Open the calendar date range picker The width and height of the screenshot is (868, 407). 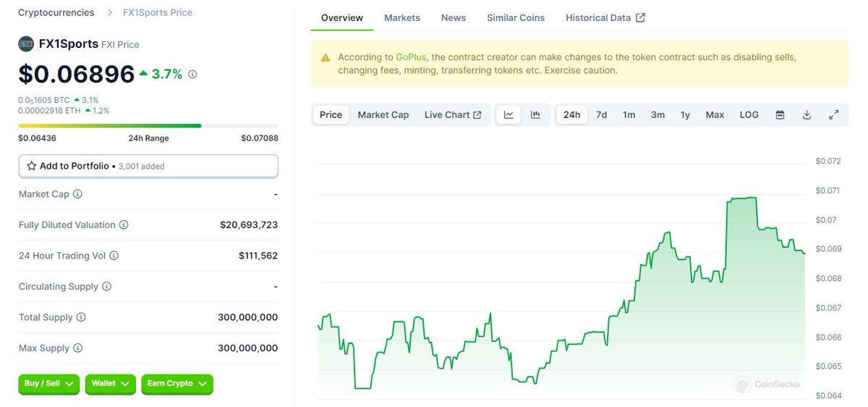click(x=780, y=114)
